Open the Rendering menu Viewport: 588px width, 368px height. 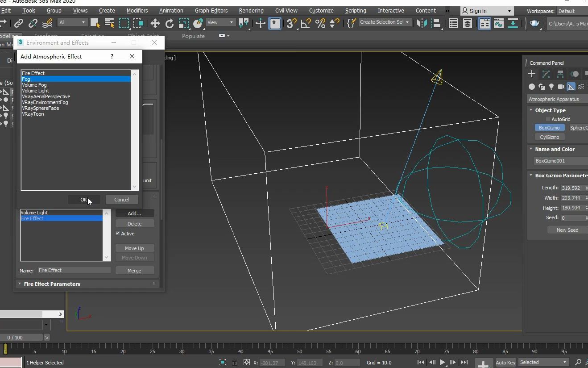[x=251, y=10]
